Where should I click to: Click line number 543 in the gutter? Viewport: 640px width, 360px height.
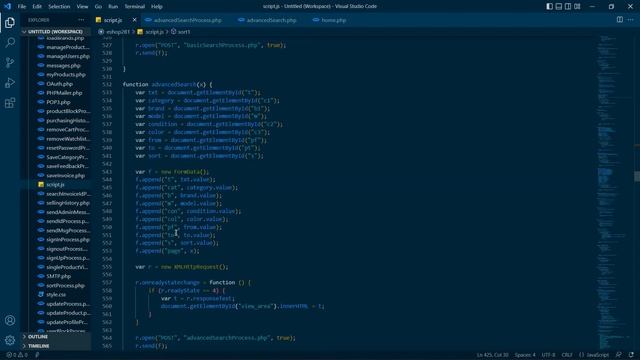pos(107,172)
